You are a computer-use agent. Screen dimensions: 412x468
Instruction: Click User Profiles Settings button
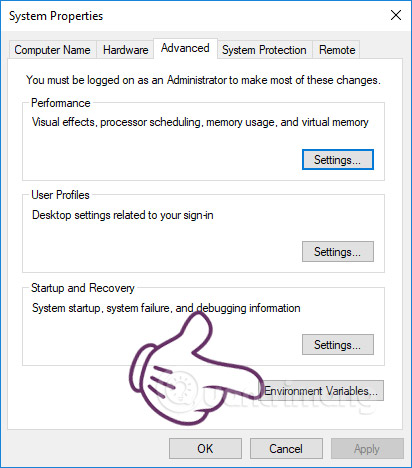pyautogui.click(x=338, y=252)
